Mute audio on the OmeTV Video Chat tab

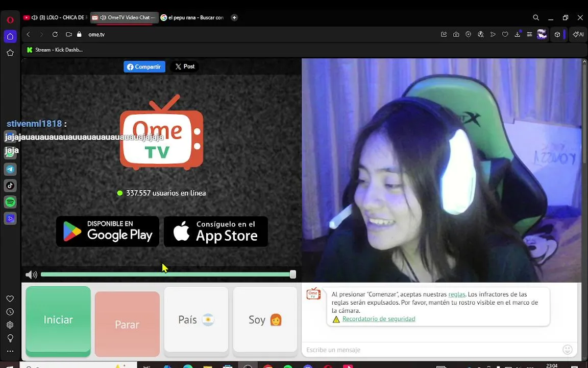click(x=103, y=18)
